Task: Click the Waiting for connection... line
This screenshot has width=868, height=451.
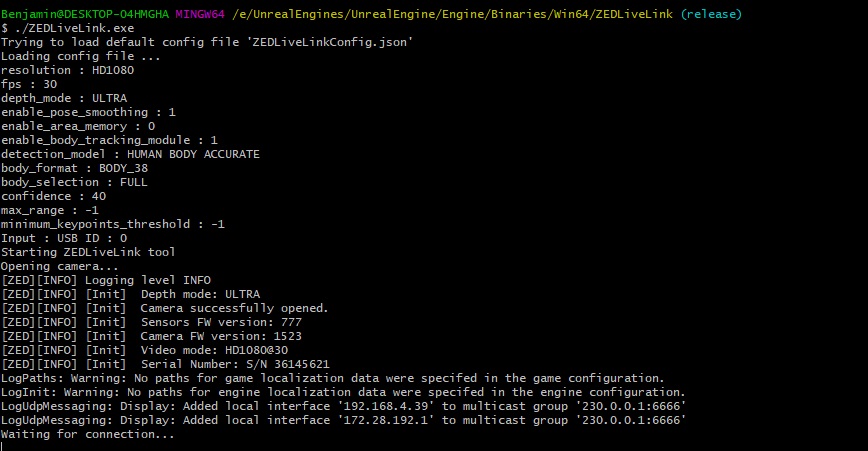Action: pyautogui.click(x=87, y=434)
